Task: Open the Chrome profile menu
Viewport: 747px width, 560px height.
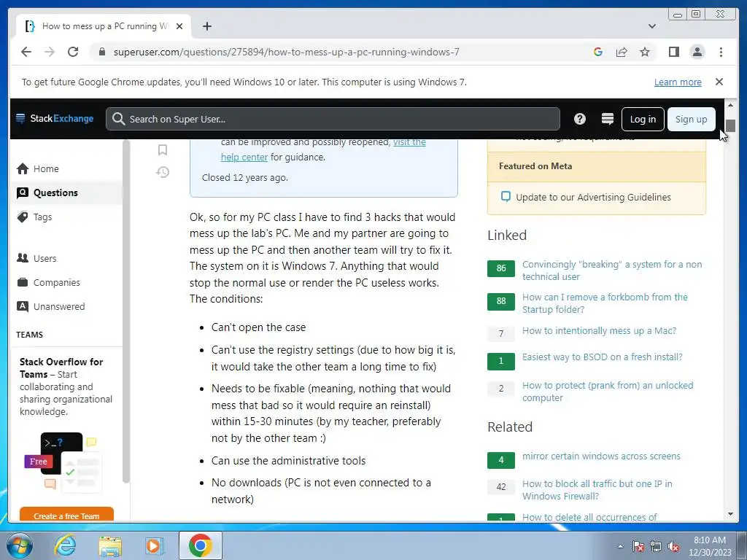Action: click(x=697, y=52)
